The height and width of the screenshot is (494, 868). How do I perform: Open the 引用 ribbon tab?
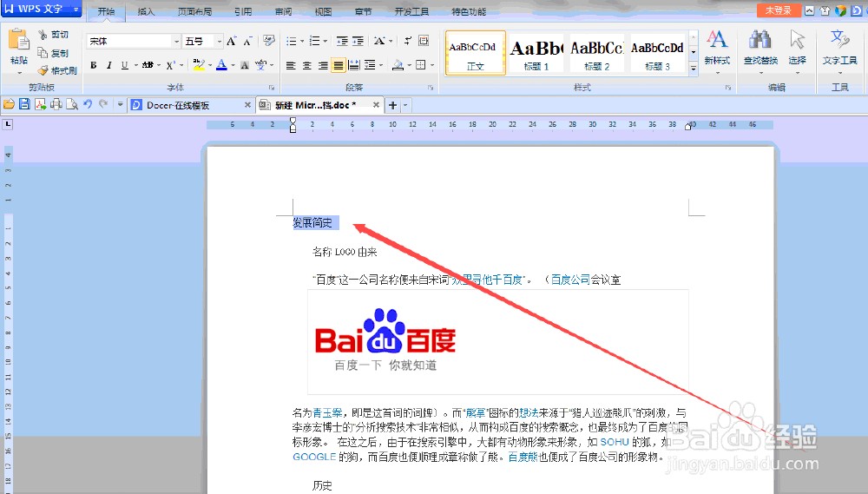tap(242, 11)
